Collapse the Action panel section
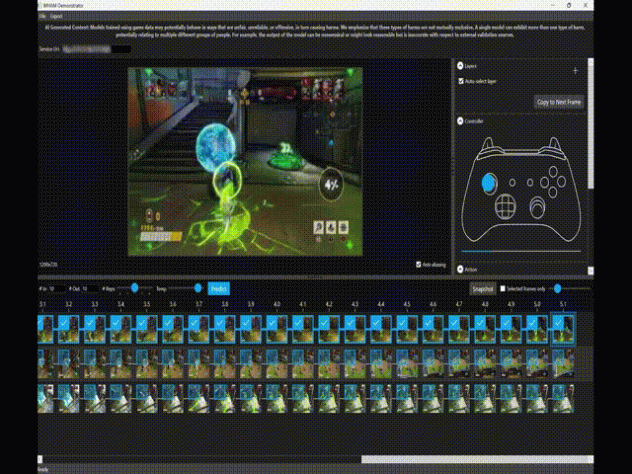 (460, 269)
